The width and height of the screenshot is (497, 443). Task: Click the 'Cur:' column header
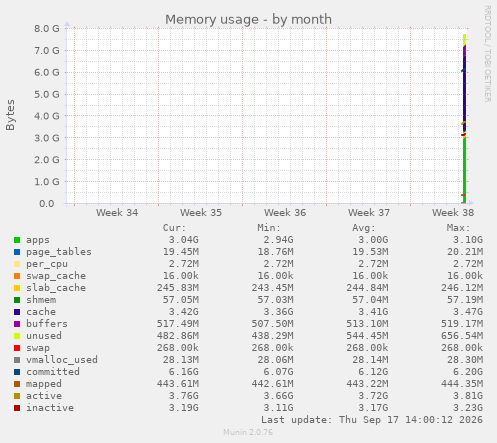tap(174, 228)
